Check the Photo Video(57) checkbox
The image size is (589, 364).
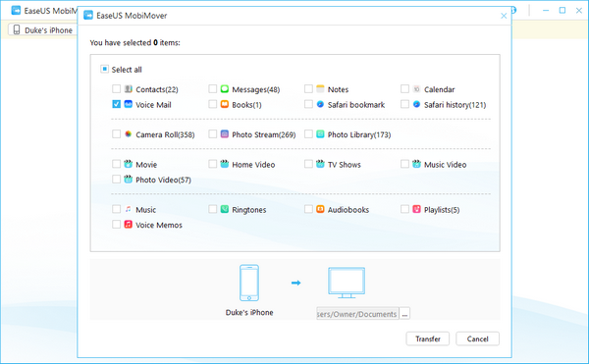click(116, 180)
